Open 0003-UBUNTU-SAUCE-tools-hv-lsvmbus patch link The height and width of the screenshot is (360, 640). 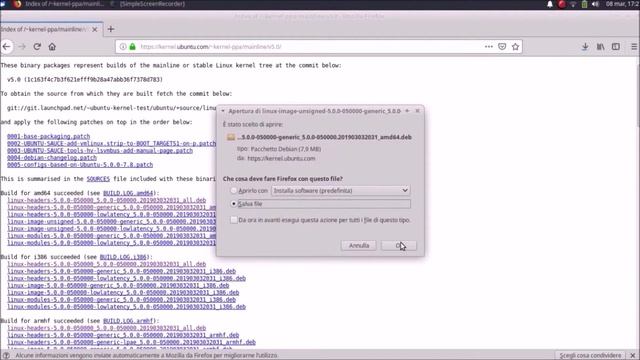(x=100, y=151)
